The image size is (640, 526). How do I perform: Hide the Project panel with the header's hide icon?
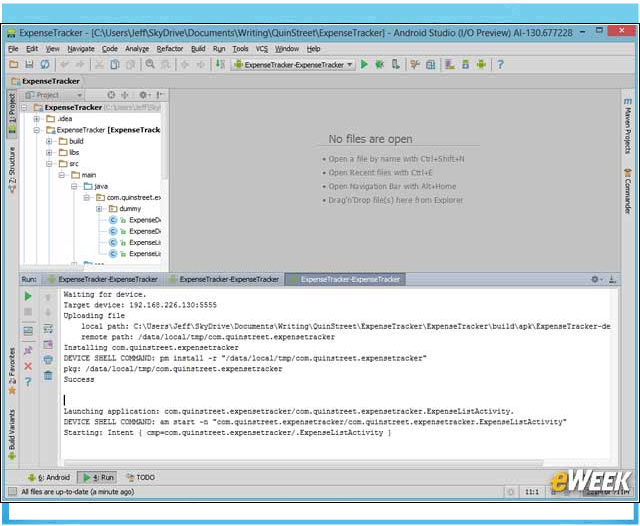(160, 95)
